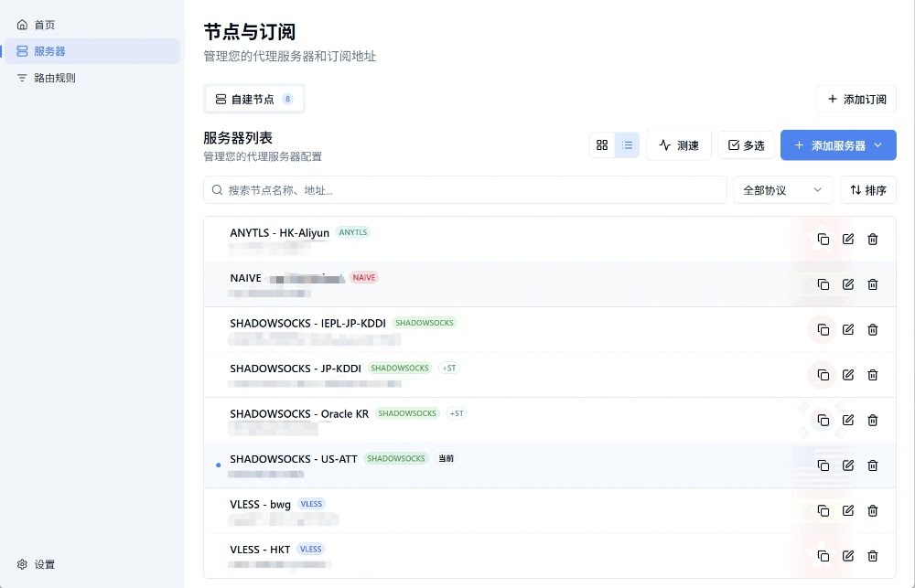915x588 pixels.
Task: Run speed test with 测速
Action: (679, 145)
